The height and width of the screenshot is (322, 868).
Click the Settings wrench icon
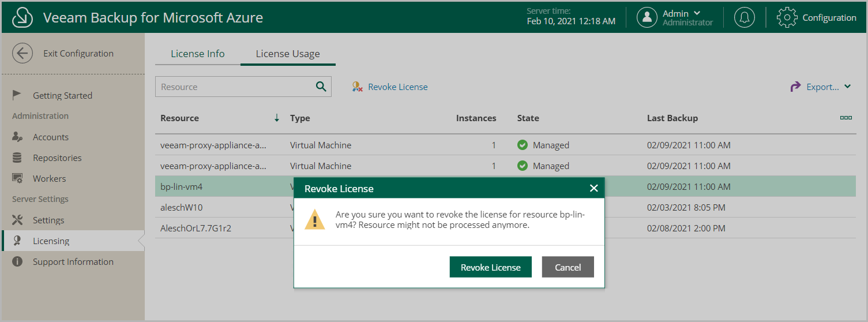(17, 220)
